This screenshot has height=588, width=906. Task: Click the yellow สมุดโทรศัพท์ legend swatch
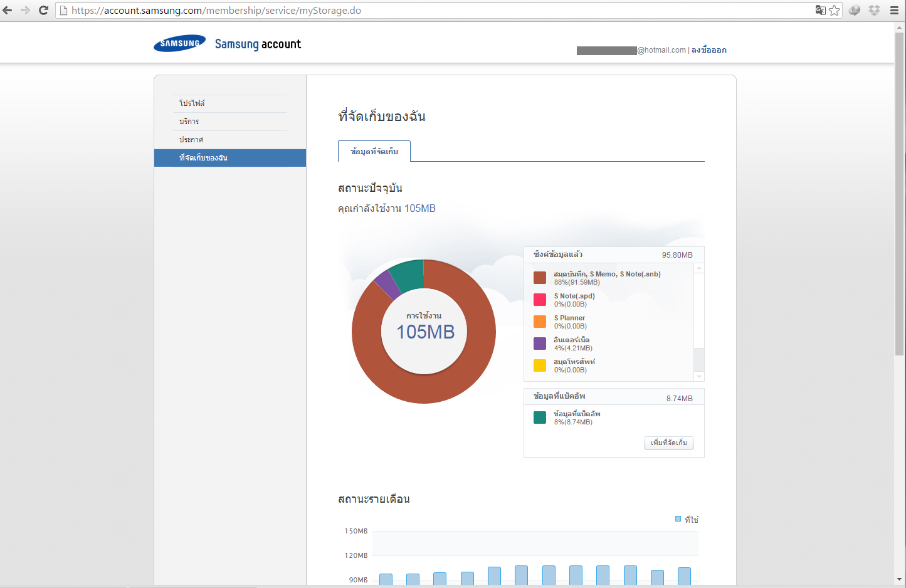click(x=540, y=365)
